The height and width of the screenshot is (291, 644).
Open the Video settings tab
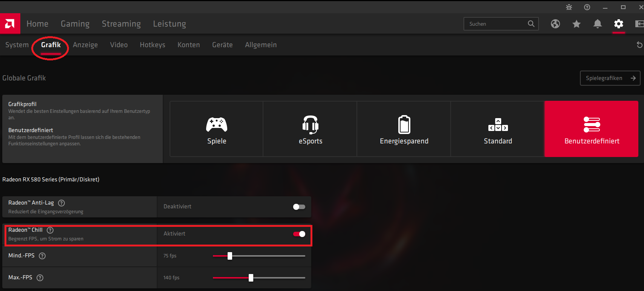click(119, 45)
